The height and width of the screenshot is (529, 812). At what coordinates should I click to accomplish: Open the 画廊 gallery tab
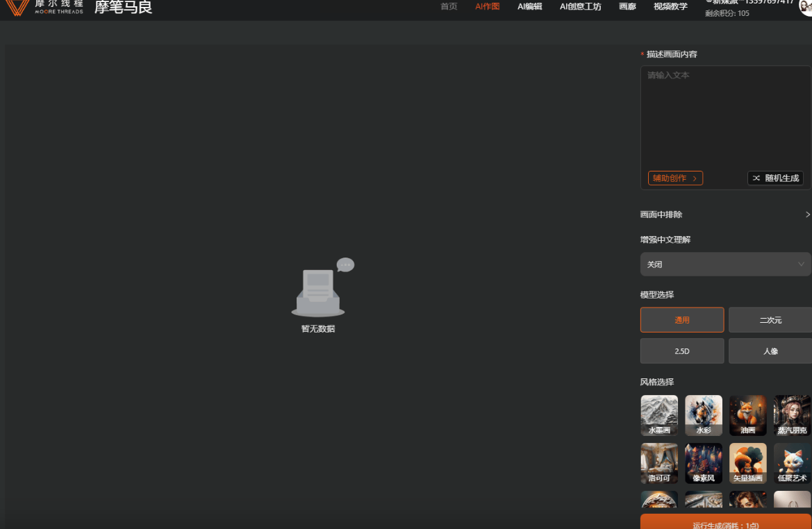click(x=627, y=7)
